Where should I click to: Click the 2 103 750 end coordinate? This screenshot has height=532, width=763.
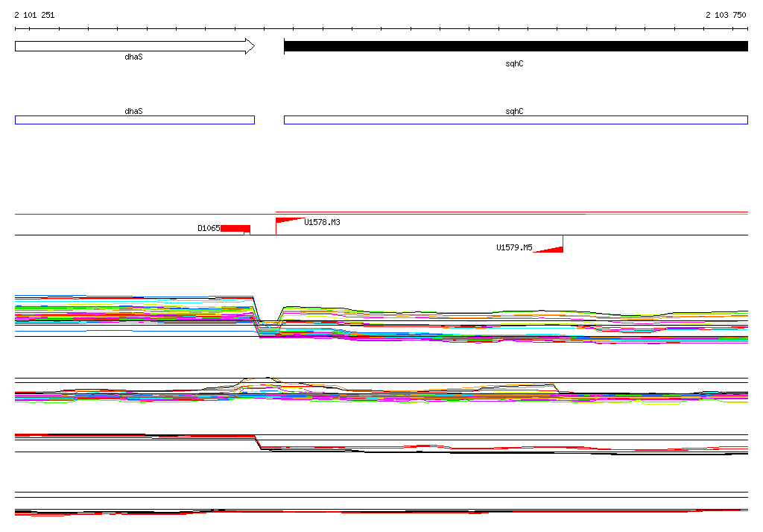(726, 15)
